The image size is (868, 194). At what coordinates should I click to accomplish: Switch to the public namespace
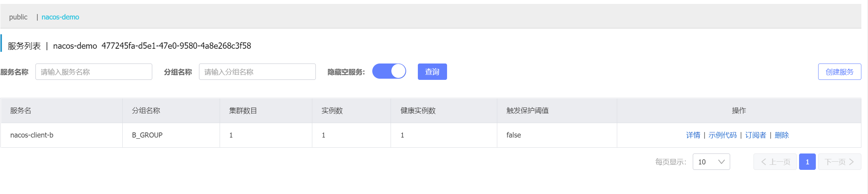[x=18, y=17]
